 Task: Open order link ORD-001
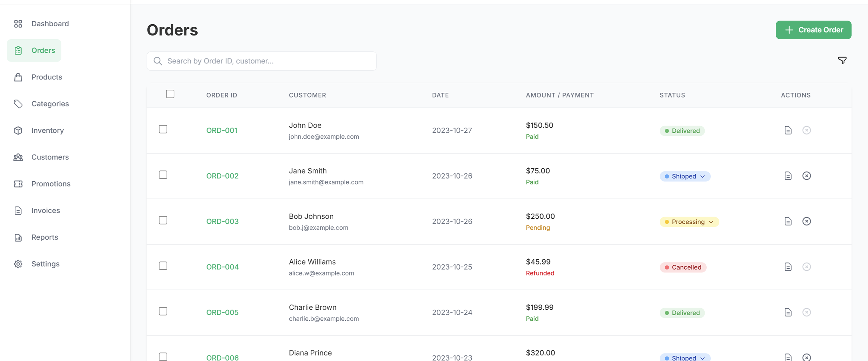pos(222,130)
